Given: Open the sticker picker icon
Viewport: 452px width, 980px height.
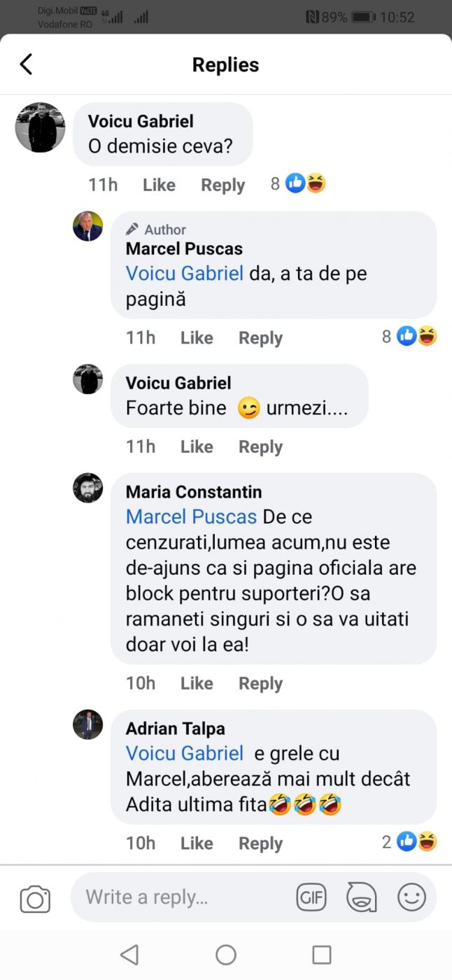Looking at the screenshot, I should [361, 897].
